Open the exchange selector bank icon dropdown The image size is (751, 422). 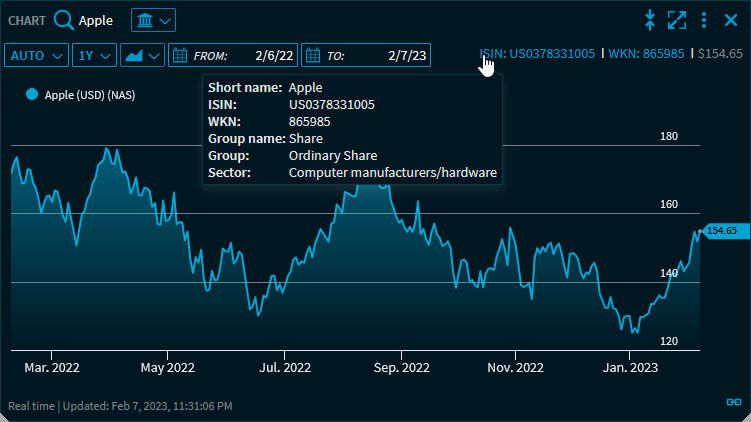pyautogui.click(x=152, y=20)
